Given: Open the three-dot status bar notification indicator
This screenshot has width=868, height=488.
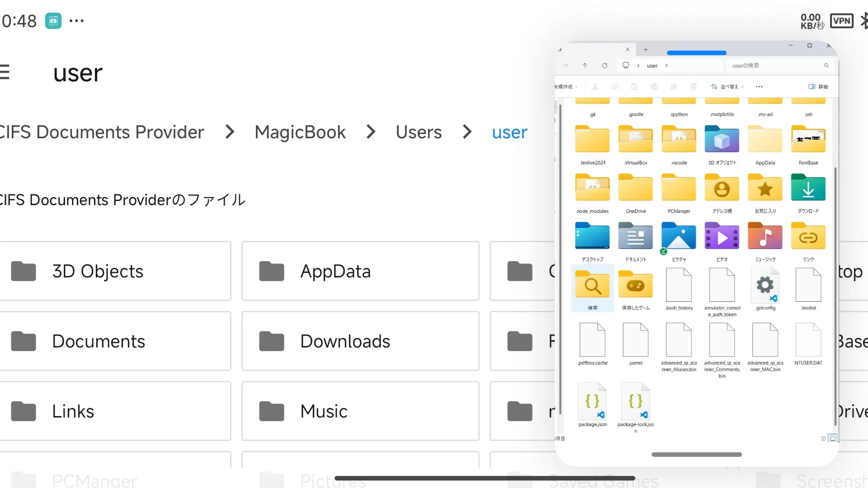Looking at the screenshot, I should pos(76,21).
